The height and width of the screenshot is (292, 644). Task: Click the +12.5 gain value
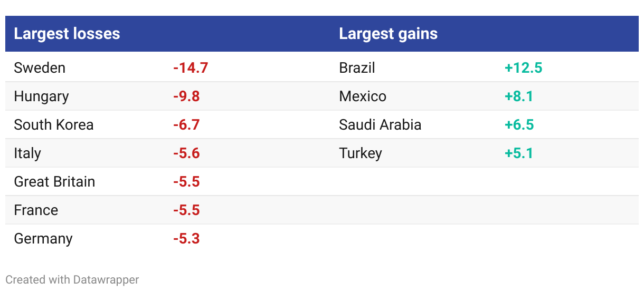pyautogui.click(x=524, y=68)
